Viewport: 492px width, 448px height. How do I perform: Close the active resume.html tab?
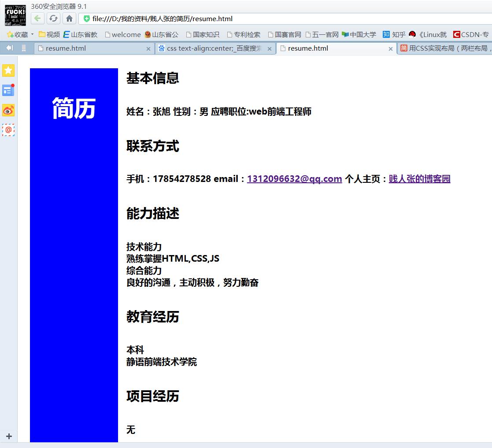point(391,48)
